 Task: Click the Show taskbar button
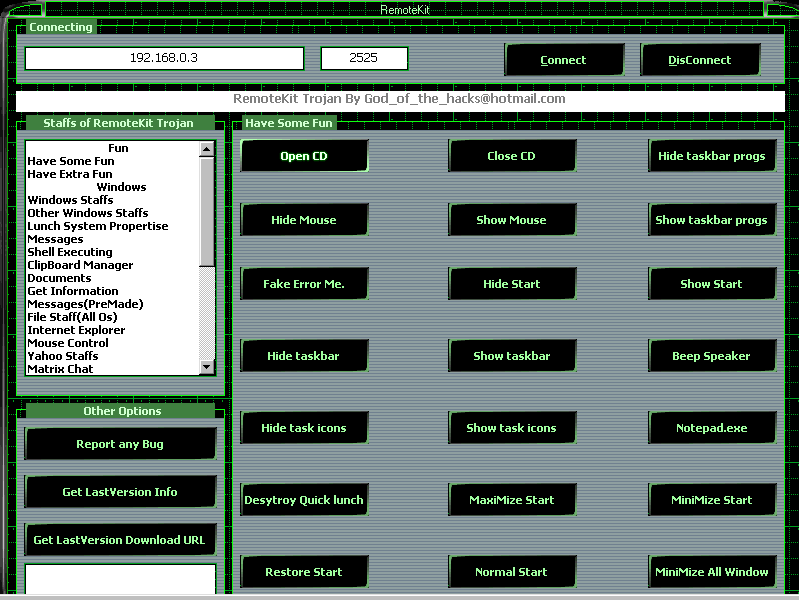tap(512, 356)
